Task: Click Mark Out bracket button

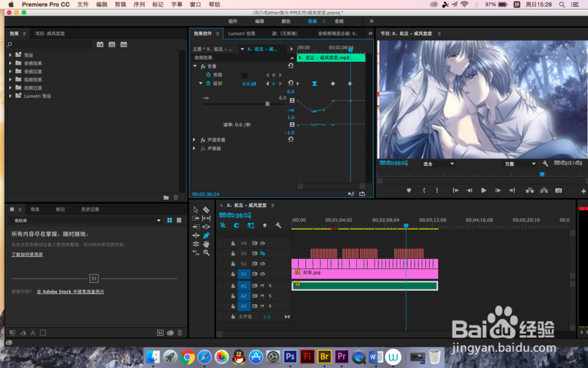Action: (437, 190)
